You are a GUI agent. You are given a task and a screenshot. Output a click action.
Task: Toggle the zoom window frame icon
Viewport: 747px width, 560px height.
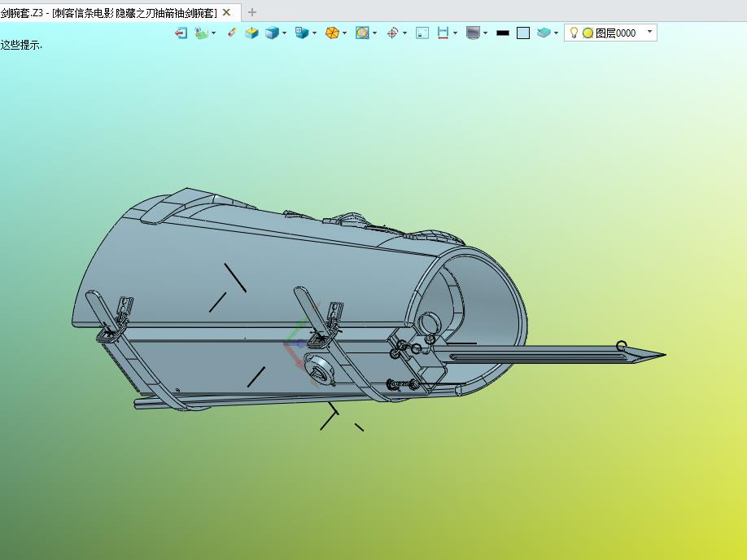[422, 33]
